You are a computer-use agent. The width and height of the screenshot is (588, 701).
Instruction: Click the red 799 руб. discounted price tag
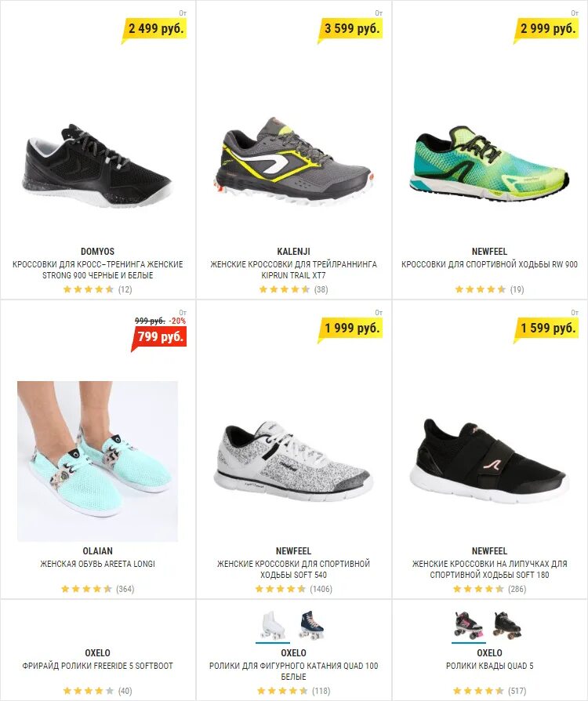pos(158,337)
